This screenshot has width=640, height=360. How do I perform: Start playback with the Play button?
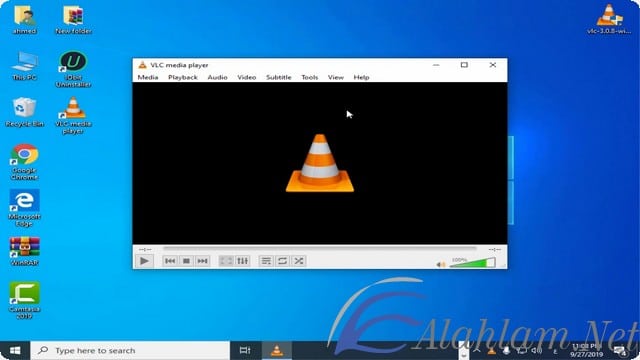(144, 261)
